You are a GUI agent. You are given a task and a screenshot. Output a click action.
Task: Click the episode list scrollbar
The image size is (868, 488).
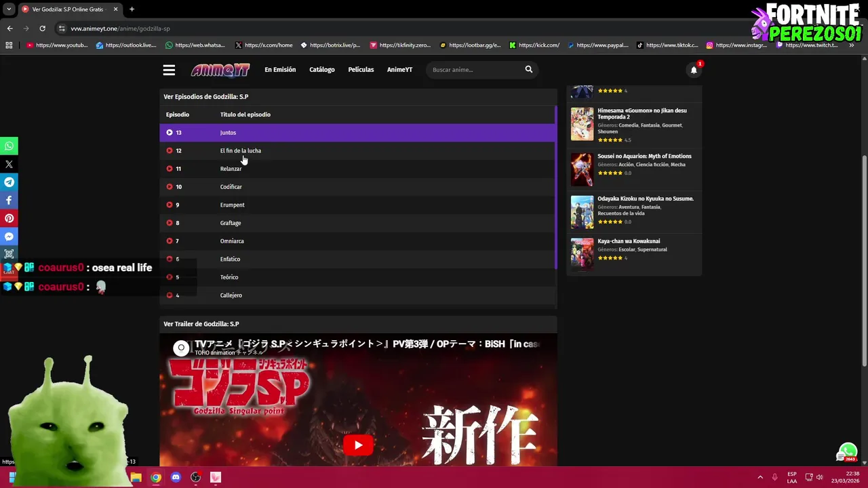pyautogui.click(x=555, y=188)
